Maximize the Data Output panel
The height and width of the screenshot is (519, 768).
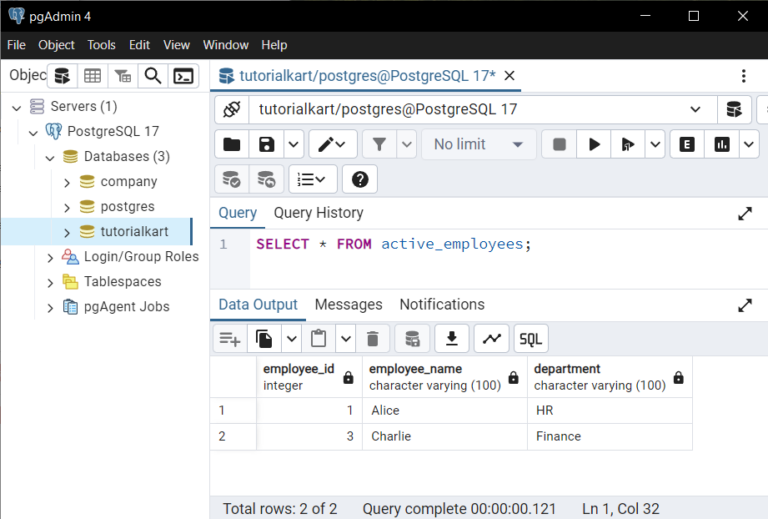[745, 306]
